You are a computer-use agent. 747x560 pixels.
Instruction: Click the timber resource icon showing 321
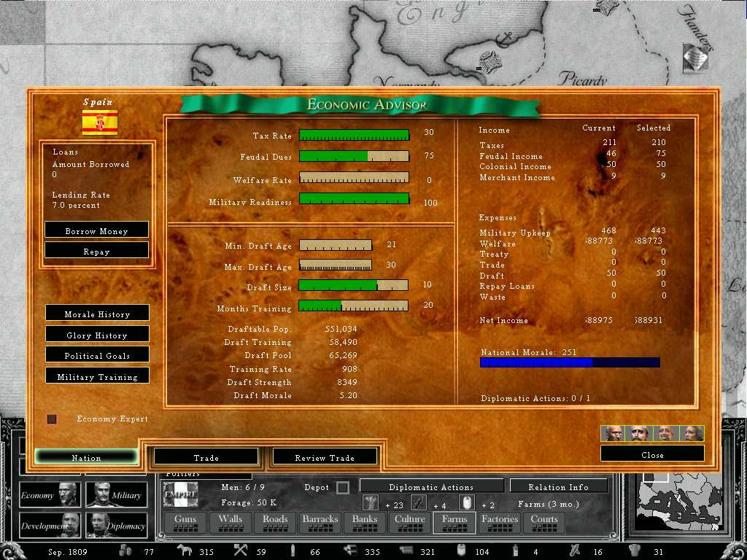tap(406, 551)
